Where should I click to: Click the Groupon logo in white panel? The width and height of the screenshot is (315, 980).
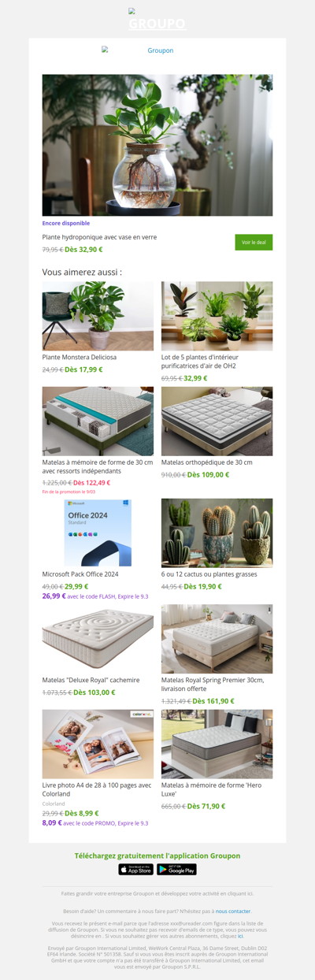tap(157, 50)
